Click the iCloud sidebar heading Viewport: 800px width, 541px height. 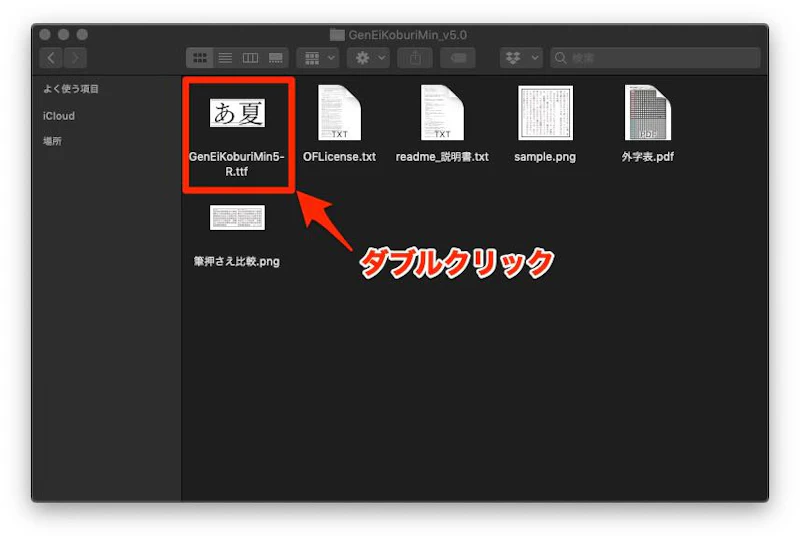click(59, 116)
